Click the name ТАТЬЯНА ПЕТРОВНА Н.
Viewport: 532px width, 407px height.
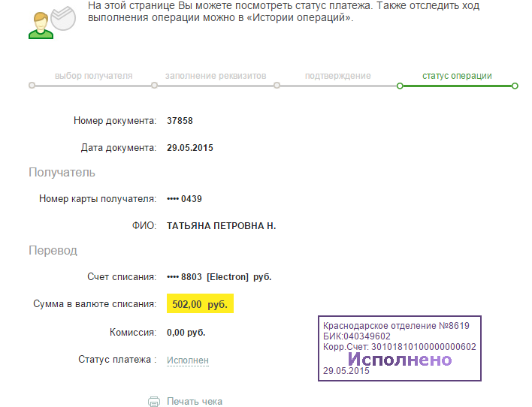(x=221, y=226)
